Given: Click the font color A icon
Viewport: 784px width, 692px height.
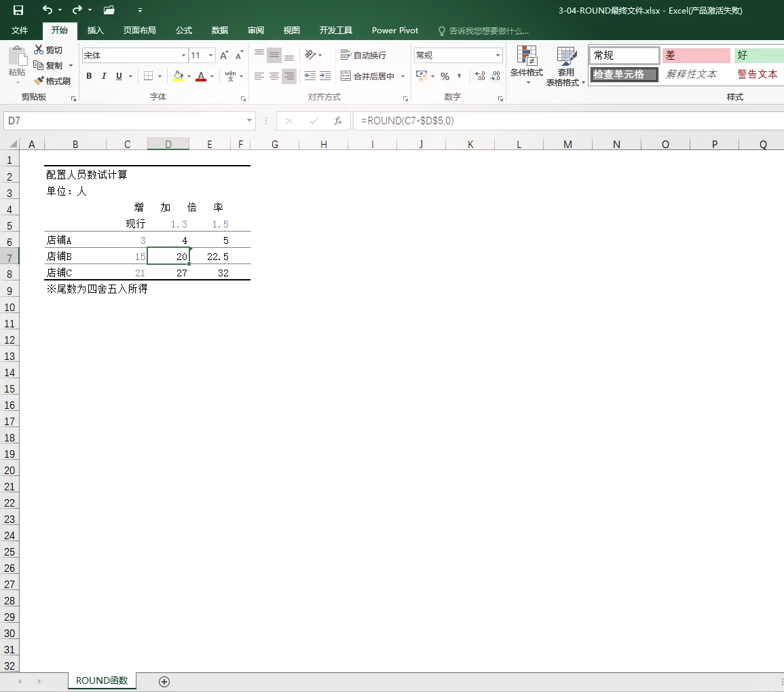Looking at the screenshot, I should (x=201, y=76).
